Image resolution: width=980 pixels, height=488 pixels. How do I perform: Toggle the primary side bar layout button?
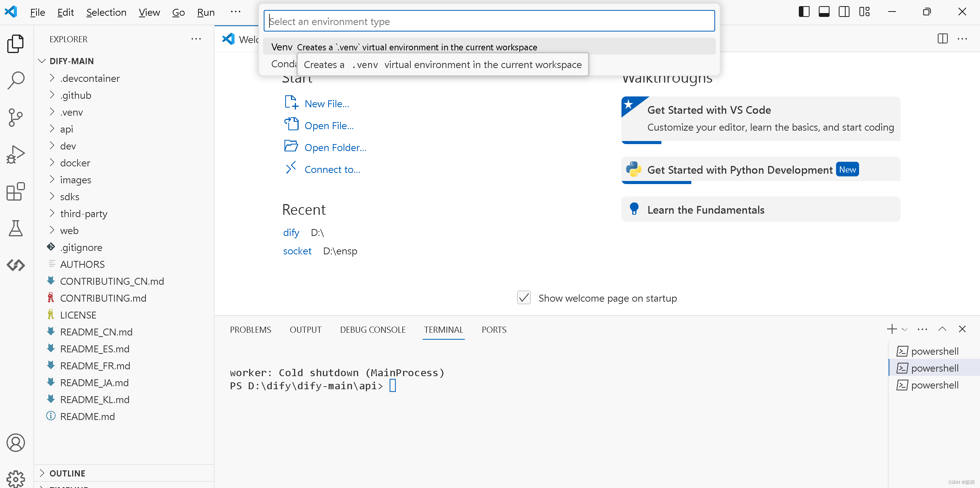coord(804,12)
